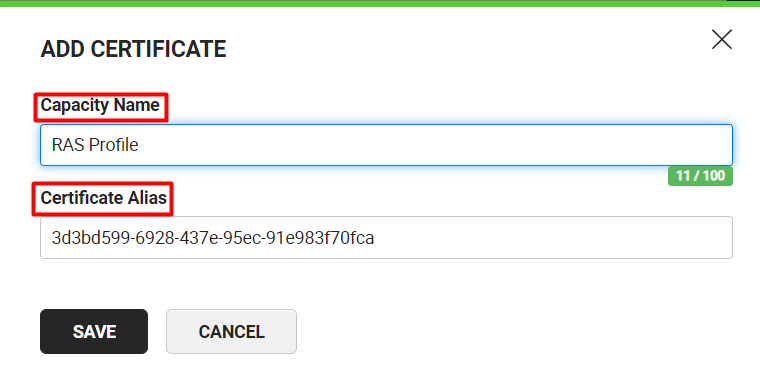Image resolution: width=760 pixels, height=379 pixels.
Task: Click the green bar above the dialog
Action: 380,3
